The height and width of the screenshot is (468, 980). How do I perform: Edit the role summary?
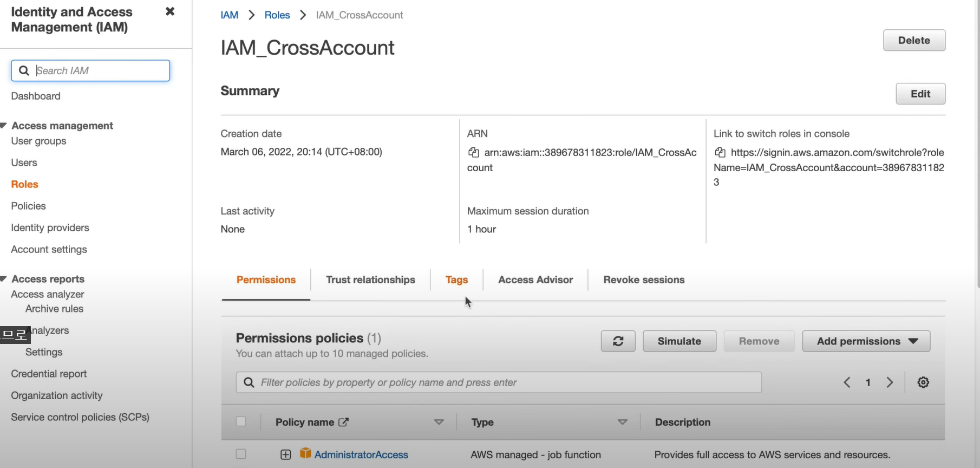[920, 94]
